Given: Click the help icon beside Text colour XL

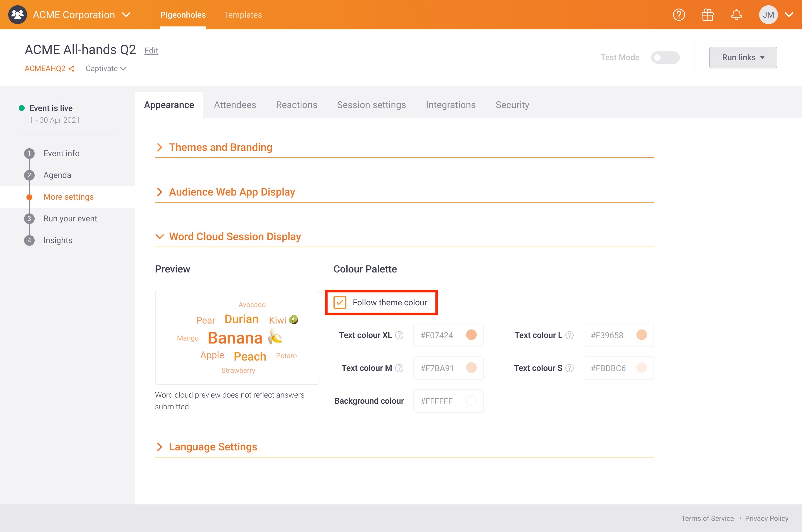Looking at the screenshot, I should [399, 335].
